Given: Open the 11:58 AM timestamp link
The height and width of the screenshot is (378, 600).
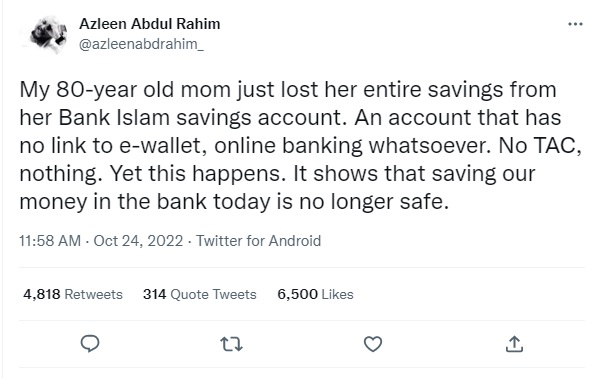Looking at the screenshot, I should tap(50, 241).
